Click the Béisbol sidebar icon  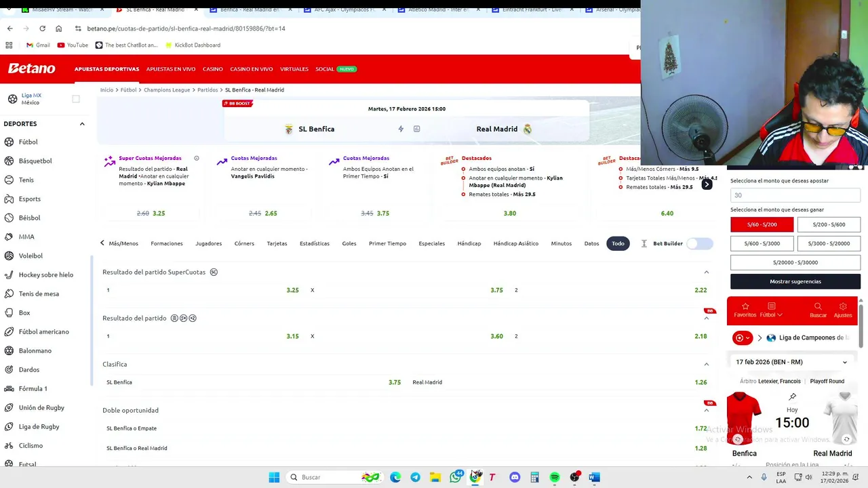[9, 218]
